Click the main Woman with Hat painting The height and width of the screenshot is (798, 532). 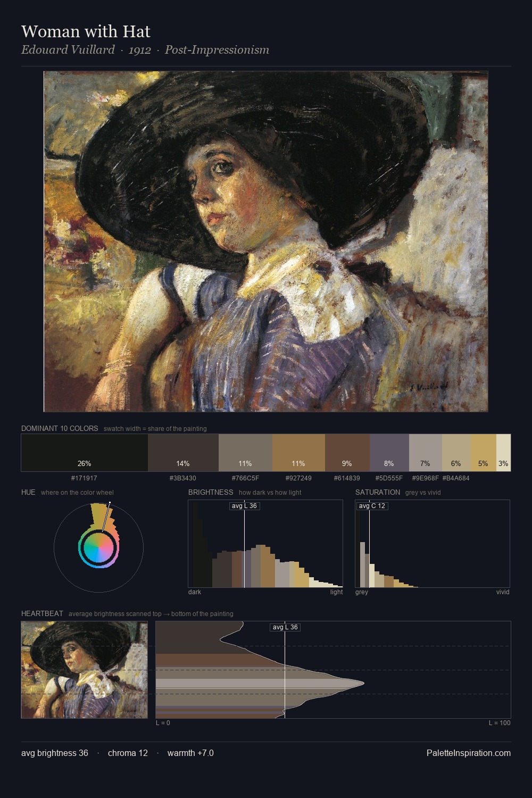(265, 242)
